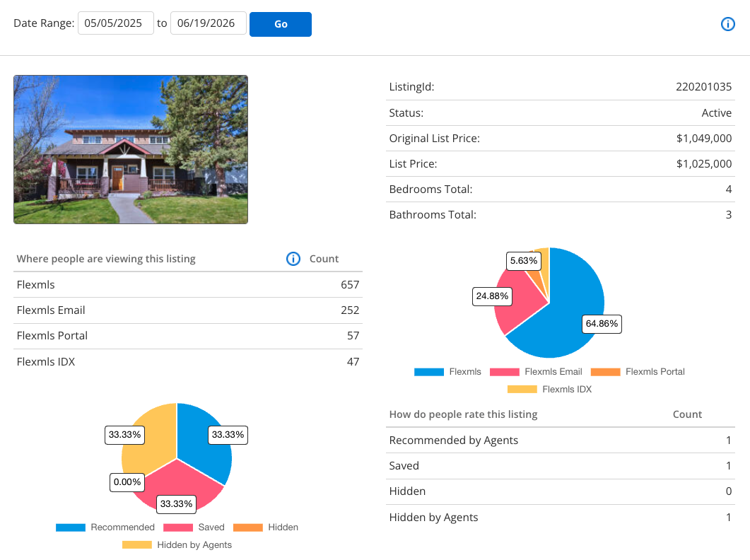Toggle Flexmls Email legend swatch
The image size is (750, 560).
(504, 372)
